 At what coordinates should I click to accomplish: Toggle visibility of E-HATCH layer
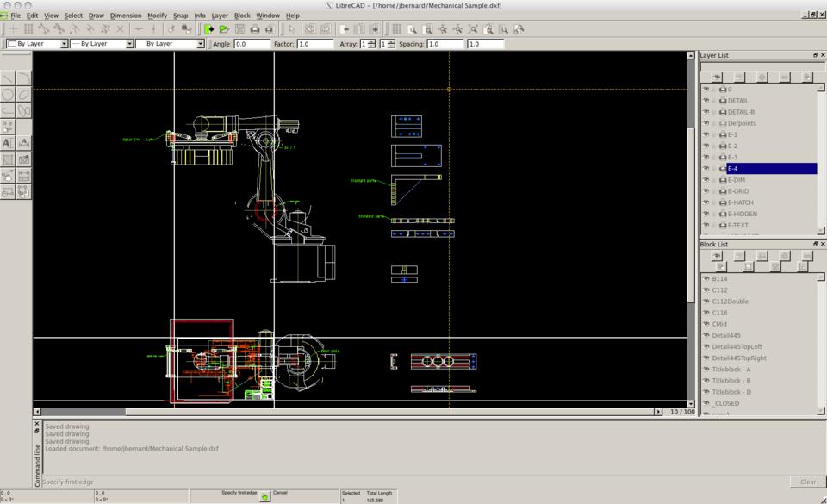706,202
